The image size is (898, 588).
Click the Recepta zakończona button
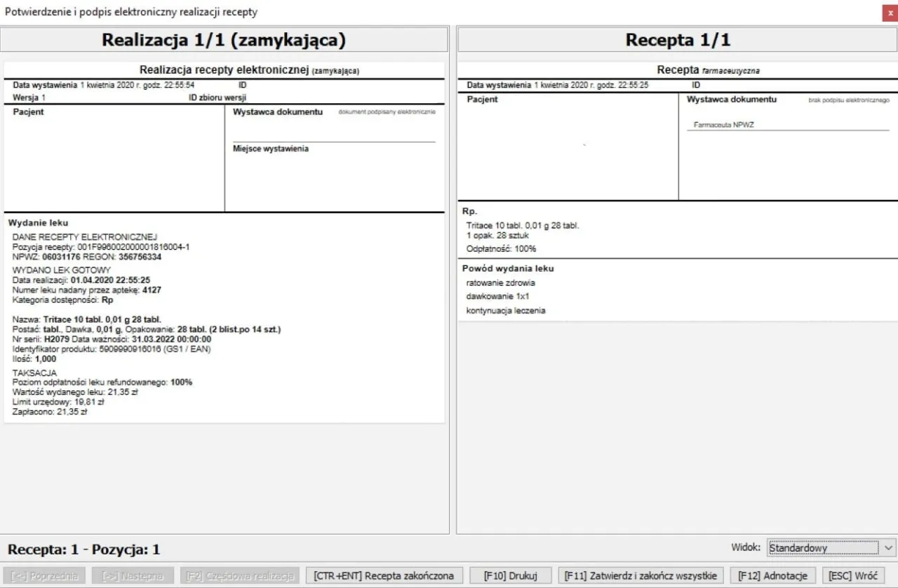click(384, 575)
